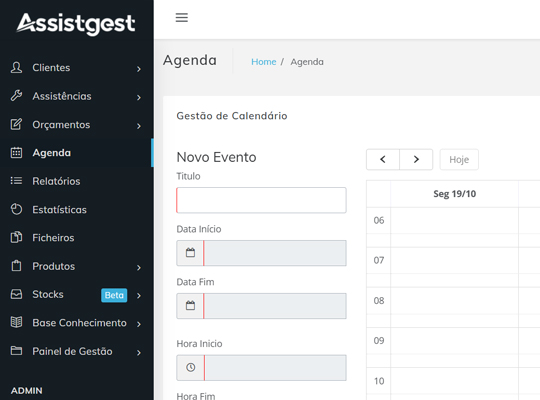Image resolution: width=540 pixels, height=400 pixels.
Task: Open the Assistências menu item
Action: point(76,96)
